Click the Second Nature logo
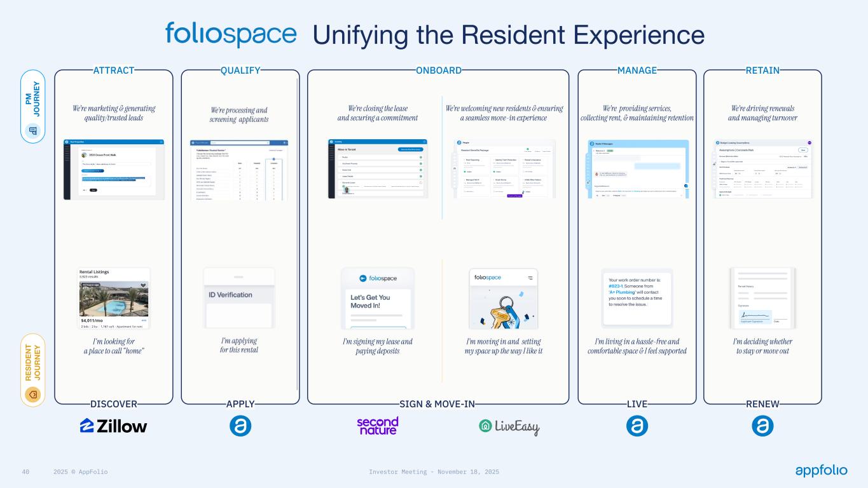The height and width of the screenshot is (488, 868). 378,426
